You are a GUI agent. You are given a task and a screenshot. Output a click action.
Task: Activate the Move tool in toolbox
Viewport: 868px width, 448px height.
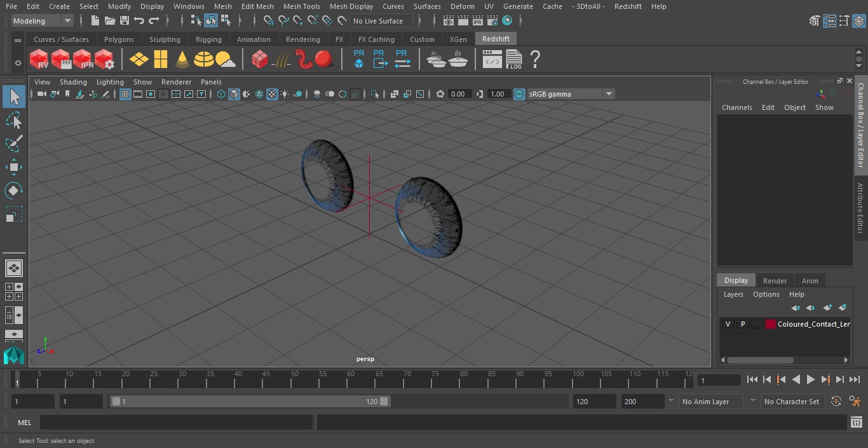coord(13,167)
